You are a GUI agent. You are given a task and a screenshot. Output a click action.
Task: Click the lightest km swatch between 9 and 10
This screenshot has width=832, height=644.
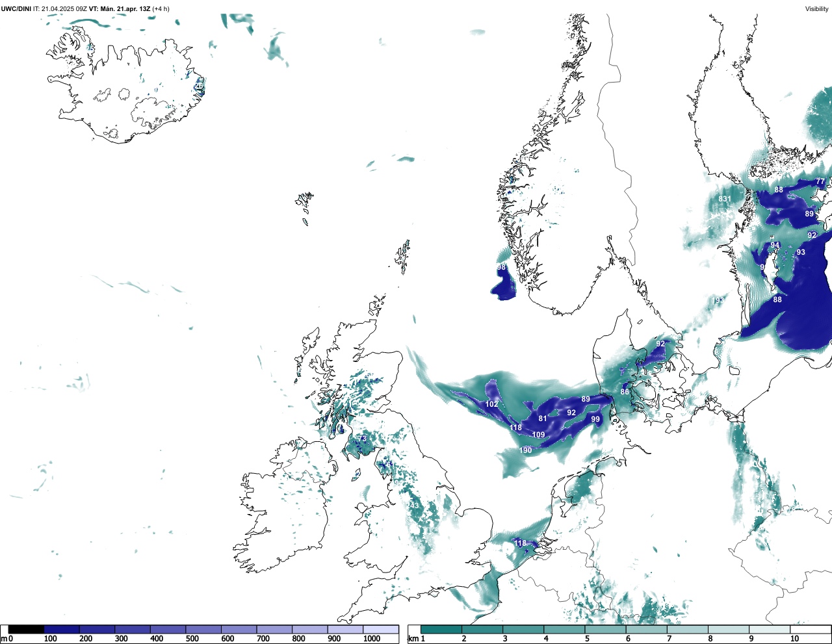point(770,629)
